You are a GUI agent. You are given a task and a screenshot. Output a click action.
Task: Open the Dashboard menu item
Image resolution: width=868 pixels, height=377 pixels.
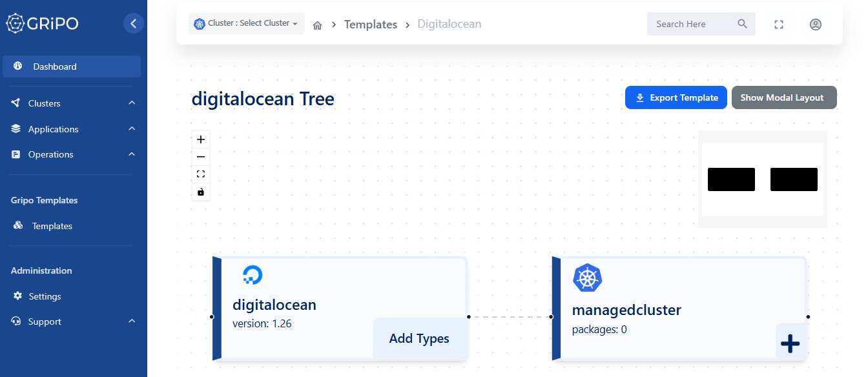pos(72,66)
